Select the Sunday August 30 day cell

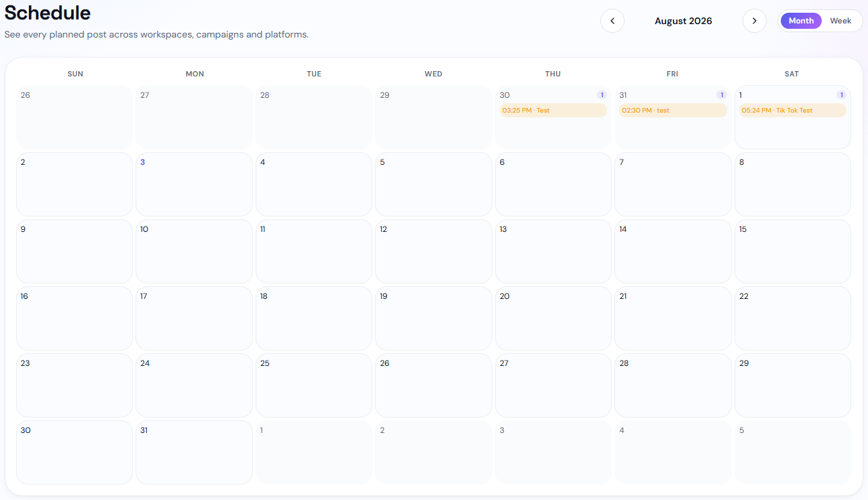click(x=74, y=452)
